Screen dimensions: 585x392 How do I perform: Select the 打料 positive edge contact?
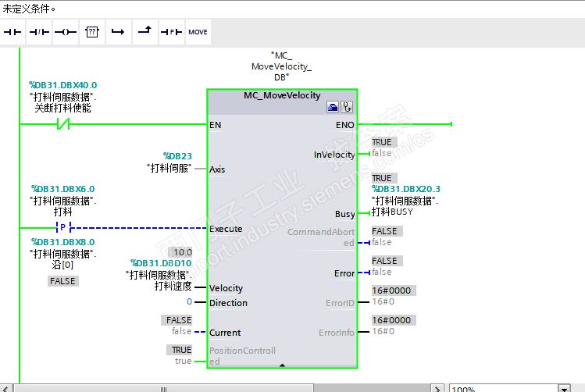click(x=63, y=227)
